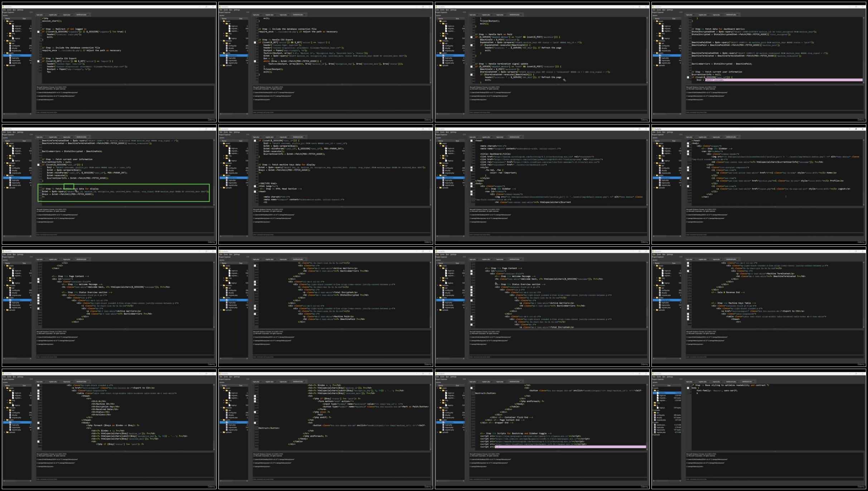Click db.php file icon in Handle Mark as Paid frame
Image resolution: width=868 pixels, height=491 pixels.
coord(443,48)
